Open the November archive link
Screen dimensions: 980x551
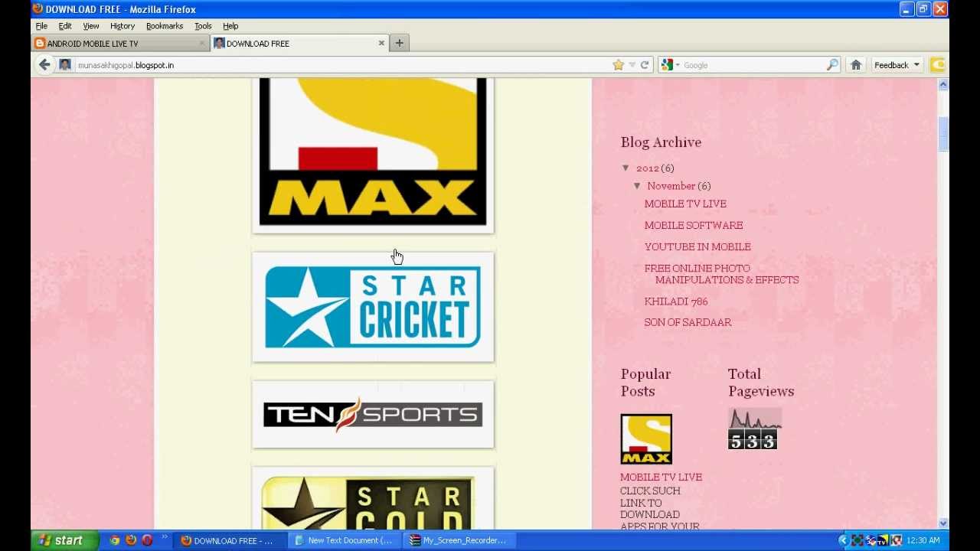tap(671, 186)
